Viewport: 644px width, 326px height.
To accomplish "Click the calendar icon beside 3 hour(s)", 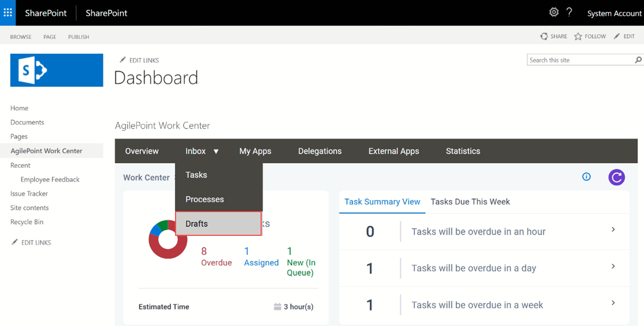I will tap(277, 307).
